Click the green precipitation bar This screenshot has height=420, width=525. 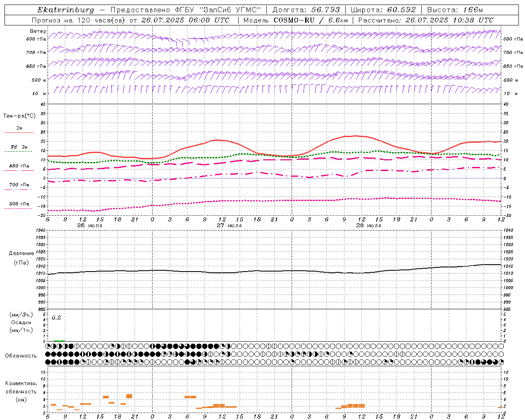59,341
